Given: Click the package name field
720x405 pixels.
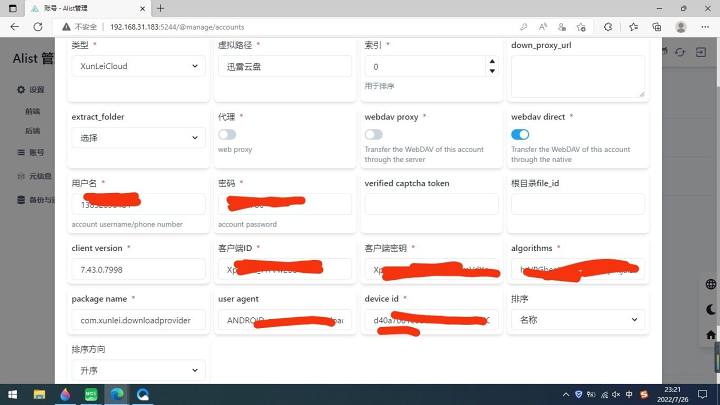Looking at the screenshot, I should 138,320.
